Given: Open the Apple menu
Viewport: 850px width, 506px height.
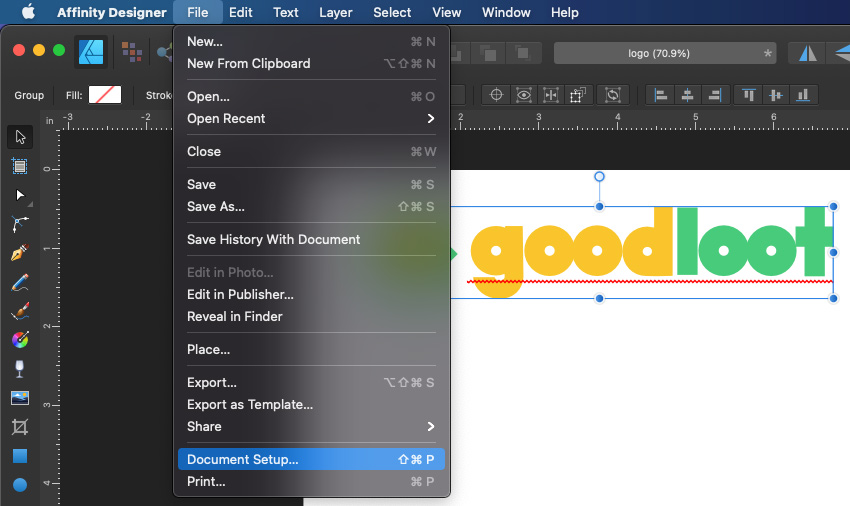Looking at the screenshot, I should click(28, 11).
